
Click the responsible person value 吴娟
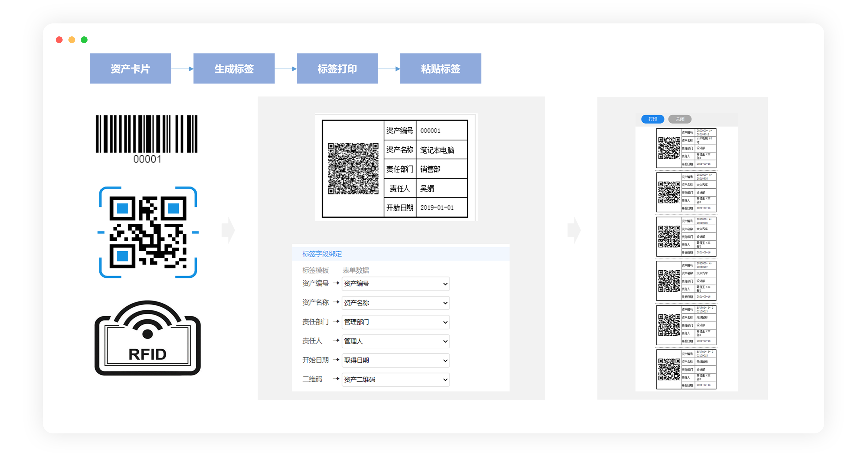(427, 188)
